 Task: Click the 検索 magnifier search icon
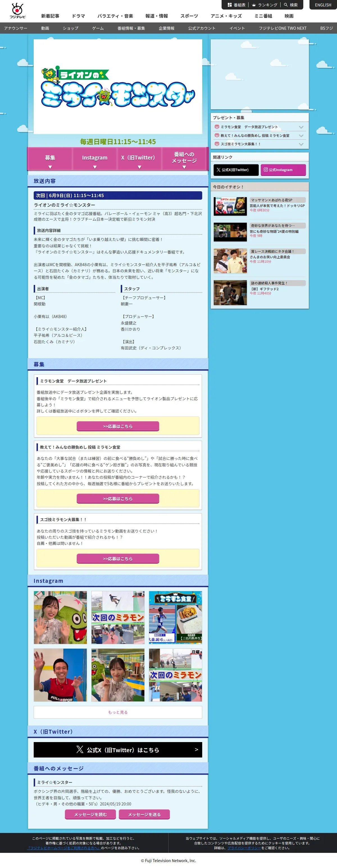(x=291, y=5)
